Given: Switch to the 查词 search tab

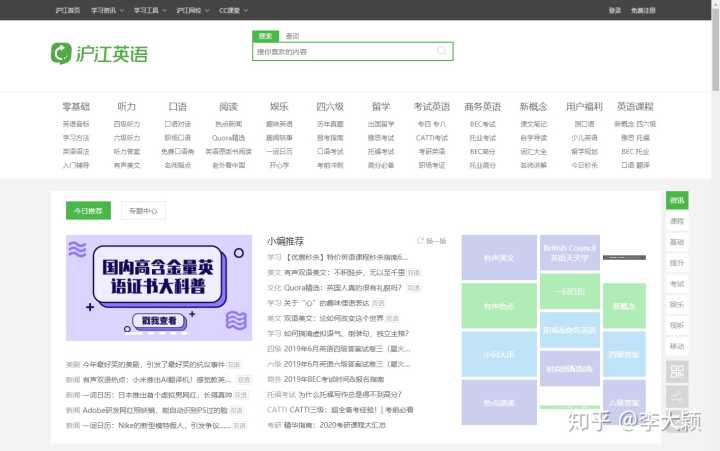Looking at the screenshot, I should click(292, 36).
